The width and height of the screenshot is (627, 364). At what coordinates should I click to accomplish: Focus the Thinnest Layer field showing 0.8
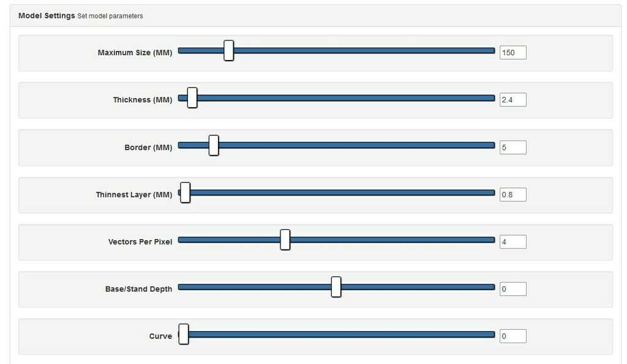point(512,195)
